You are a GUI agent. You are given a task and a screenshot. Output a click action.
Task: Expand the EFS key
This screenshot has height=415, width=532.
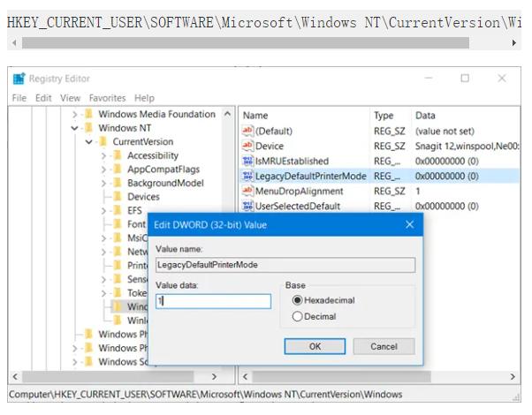point(103,210)
